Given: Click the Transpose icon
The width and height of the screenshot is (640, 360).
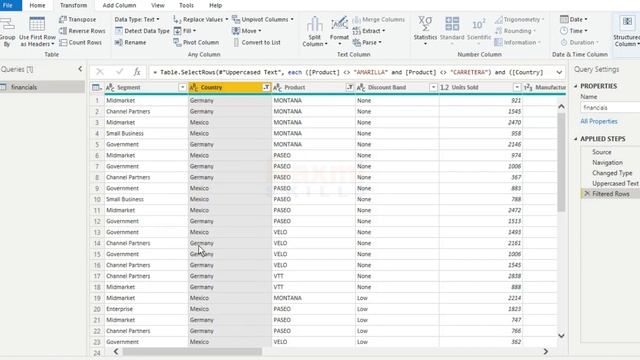Looking at the screenshot, I should click(x=63, y=19).
